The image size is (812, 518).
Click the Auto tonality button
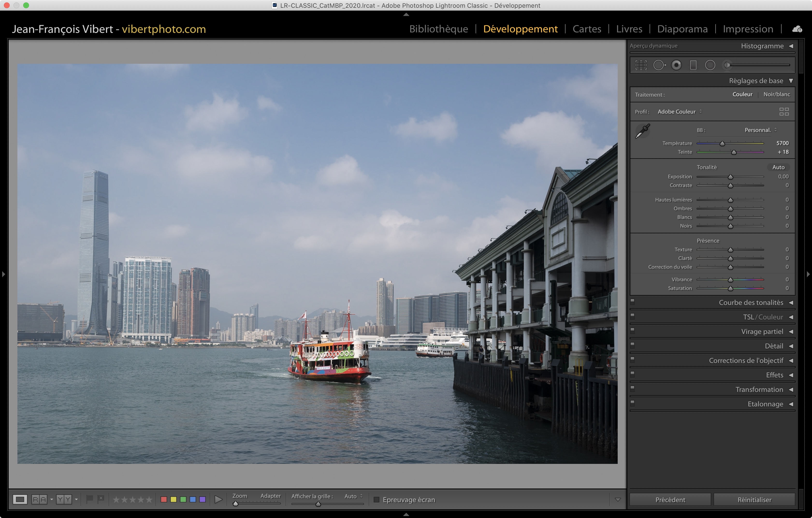pyautogui.click(x=778, y=167)
